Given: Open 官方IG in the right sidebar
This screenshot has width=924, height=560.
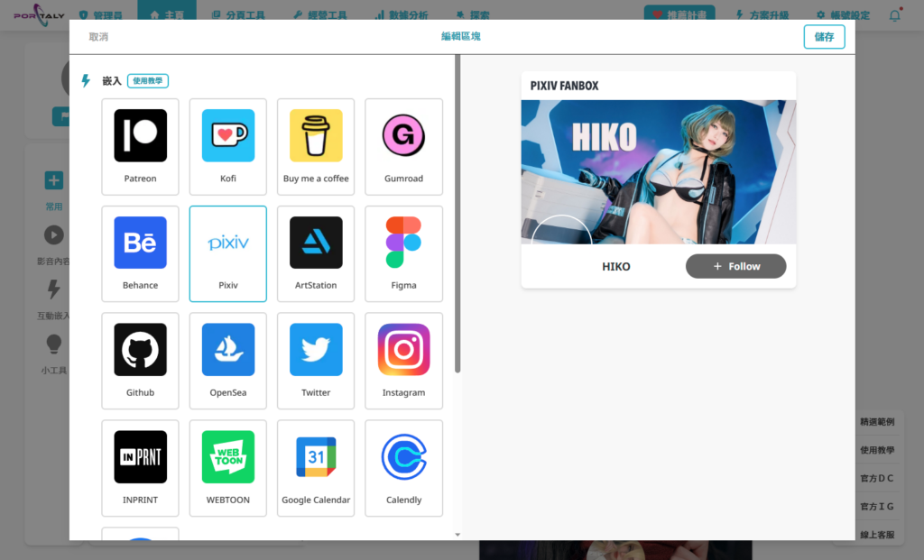Looking at the screenshot, I should [x=877, y=507].
